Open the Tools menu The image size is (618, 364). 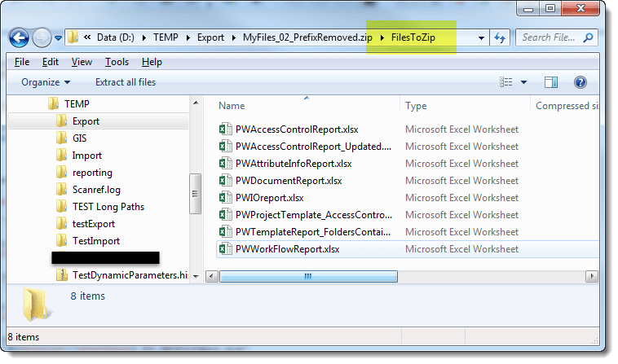tap(117, 62)
